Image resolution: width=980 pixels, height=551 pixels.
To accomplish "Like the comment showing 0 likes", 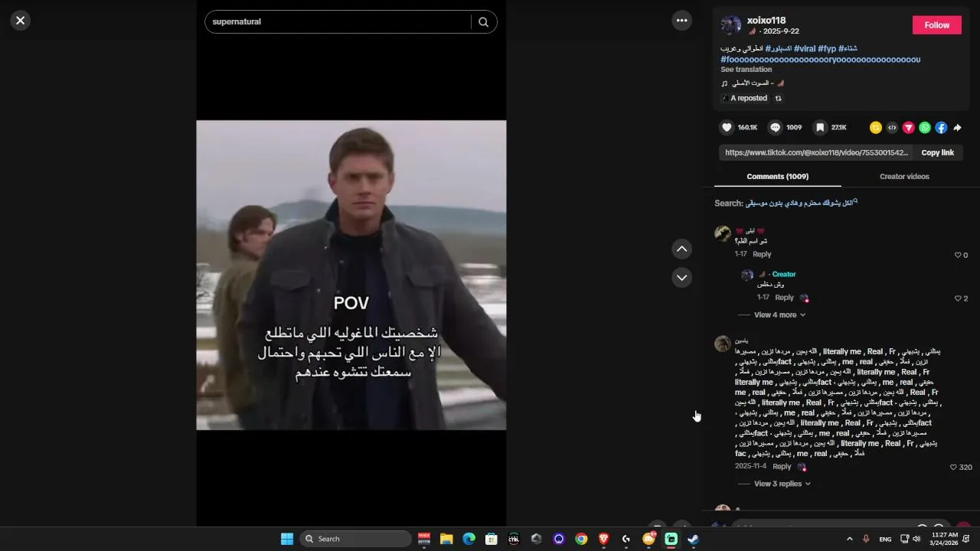I will click(x=958, y=255).
